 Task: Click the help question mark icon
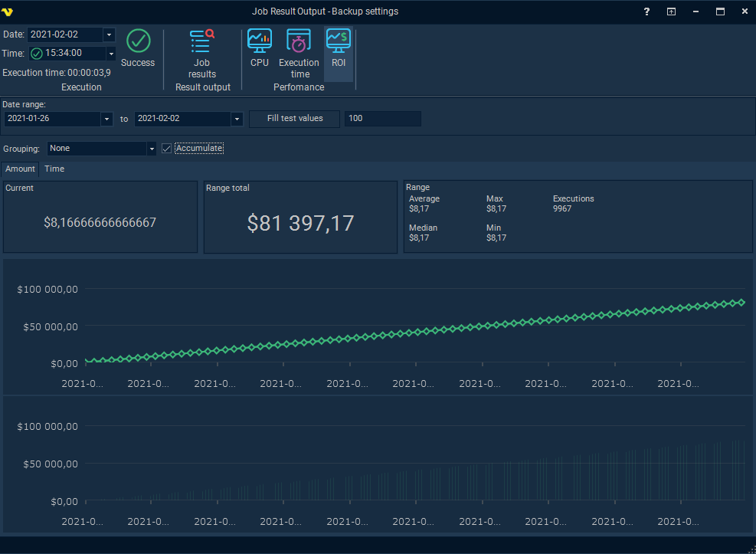pyautogui.click(x=647, y=11)
